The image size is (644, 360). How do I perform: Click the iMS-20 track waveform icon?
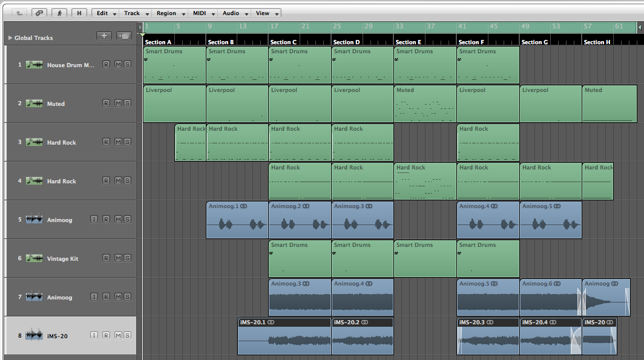(34, 335)
